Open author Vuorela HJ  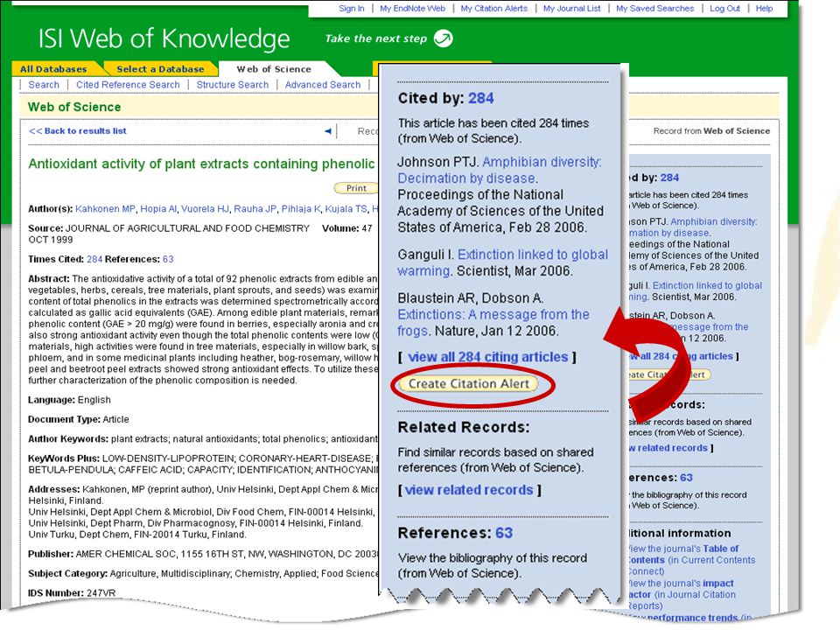(205, 209)
